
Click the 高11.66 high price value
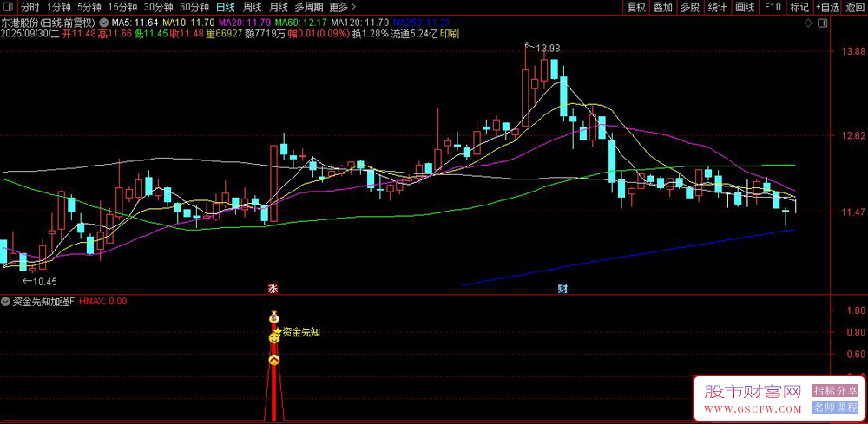[115, 34]
